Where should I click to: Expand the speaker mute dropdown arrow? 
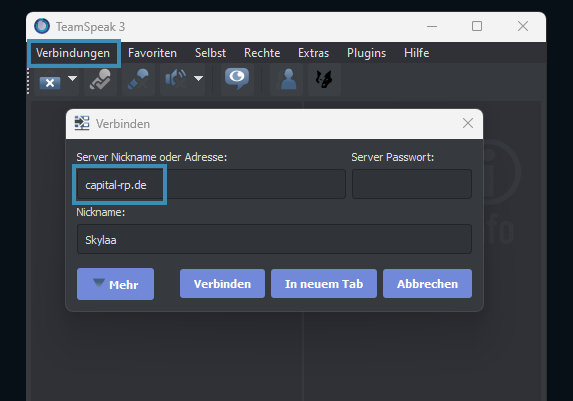coord(198,78)
